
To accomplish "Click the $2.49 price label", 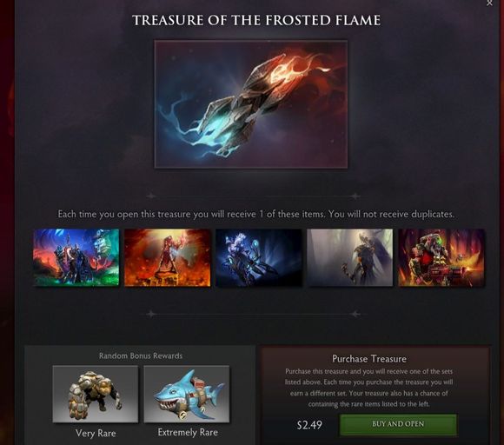I will (309, 425).
